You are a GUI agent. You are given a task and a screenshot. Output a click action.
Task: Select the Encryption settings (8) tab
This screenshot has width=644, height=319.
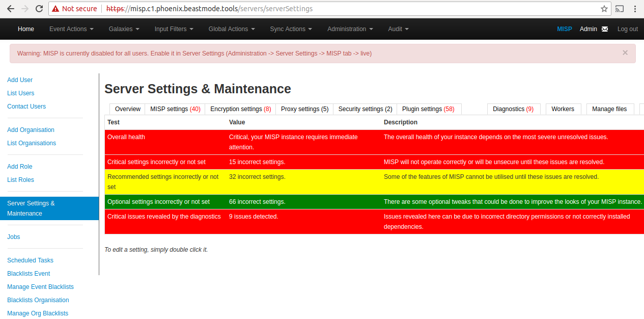[x=240, y=109]
